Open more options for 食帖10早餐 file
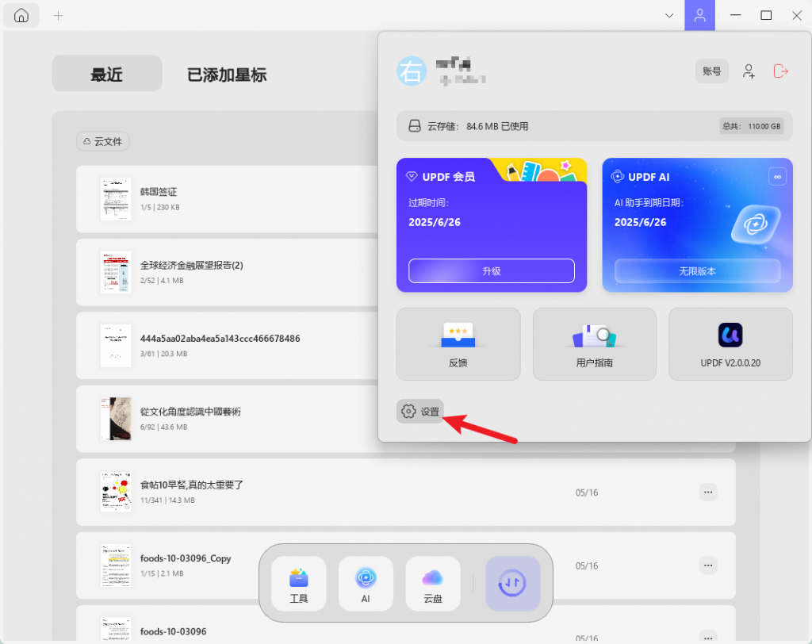The width and height of the screenshot is (812, 644). point(708,493)
